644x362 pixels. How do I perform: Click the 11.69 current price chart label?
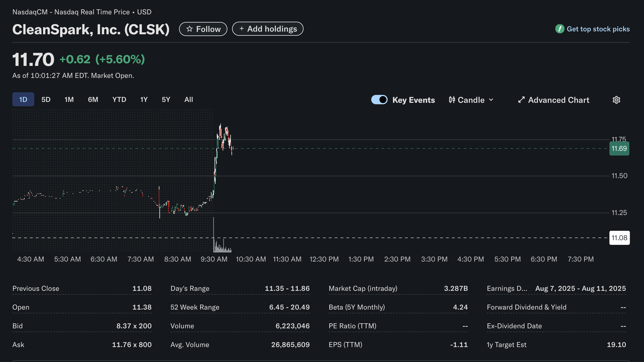pyautogui.click(x=619, y=148)
